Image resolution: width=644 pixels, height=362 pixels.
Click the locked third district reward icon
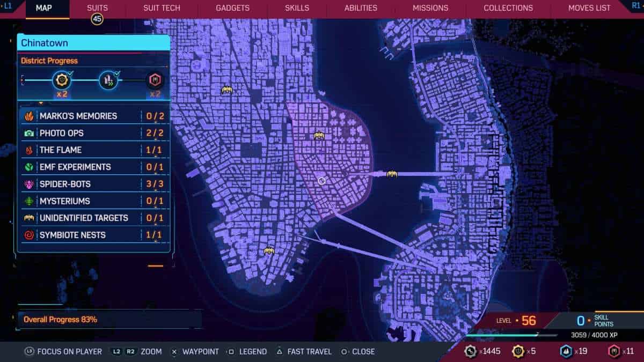click(155, 81)
